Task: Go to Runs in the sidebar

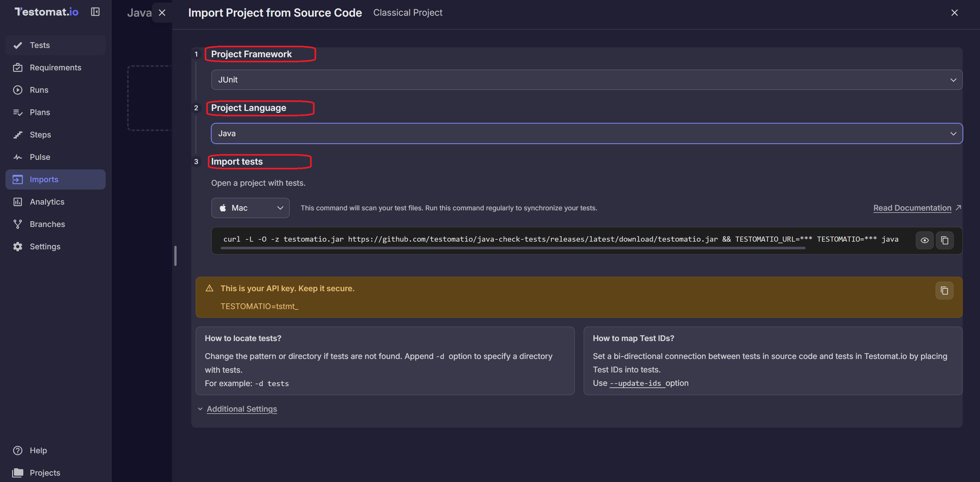Action: tap(56, 90)
